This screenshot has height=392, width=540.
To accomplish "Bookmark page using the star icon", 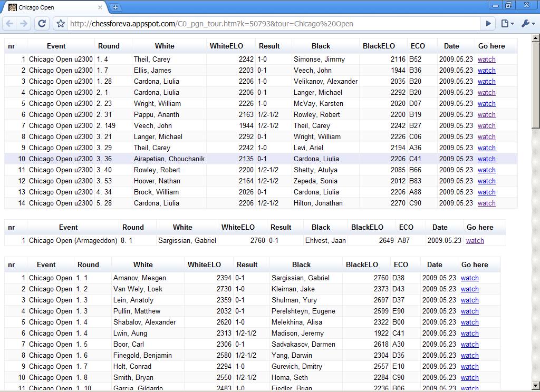I will pos(61,24).
